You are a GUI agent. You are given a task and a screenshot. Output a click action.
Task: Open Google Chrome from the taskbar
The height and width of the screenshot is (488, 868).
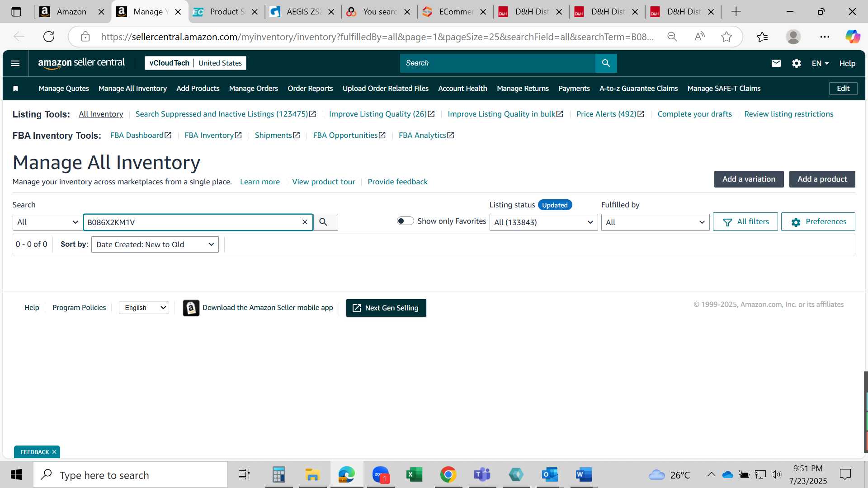click(x=448, y=474)
